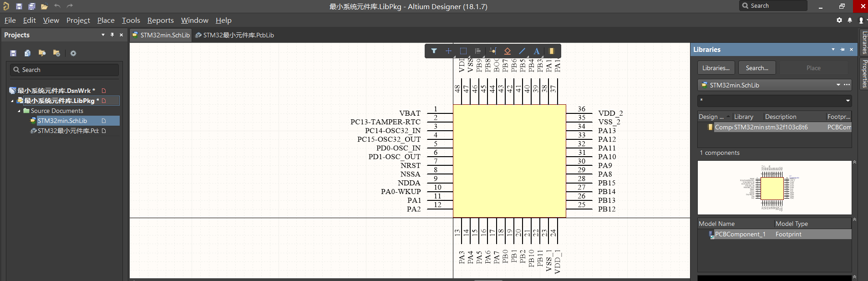Screen dimensions: 868x281
Task: Click the copy documents icon in the Projects panel
Action: [27, 53]
